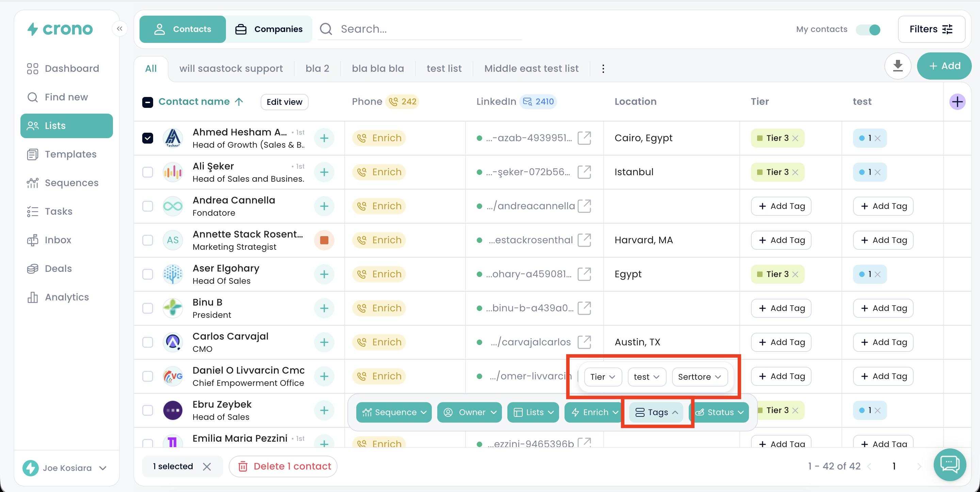The width and height of the screenshot is (980, 492).
Task: Click the Delete 1 contact button
Action: [284, 466]
